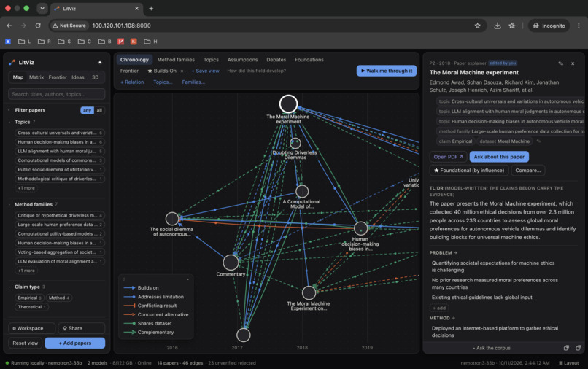Click the Builds on legend line swatch
588x369 pixels.
pos(129,287)
